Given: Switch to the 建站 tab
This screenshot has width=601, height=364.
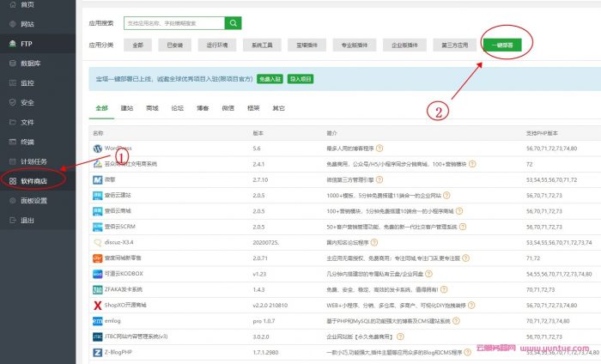Looking at the screenshot, I should pyautogui.click(x=127, y=109).
